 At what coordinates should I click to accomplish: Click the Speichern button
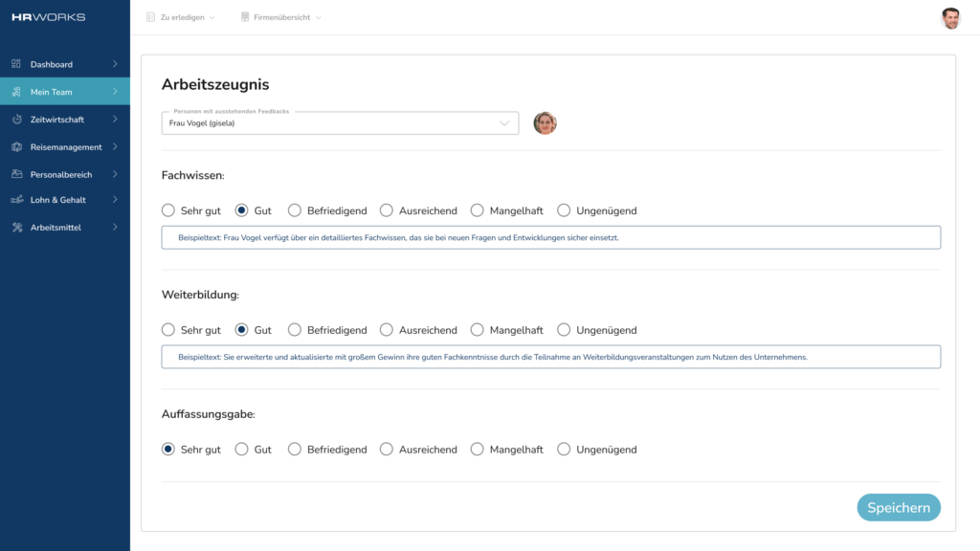point(898,507)
